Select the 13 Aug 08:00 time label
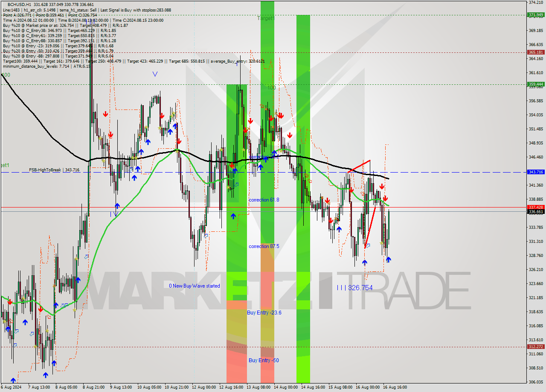Viewport: 546px width, 392px height. pos(258,387)
